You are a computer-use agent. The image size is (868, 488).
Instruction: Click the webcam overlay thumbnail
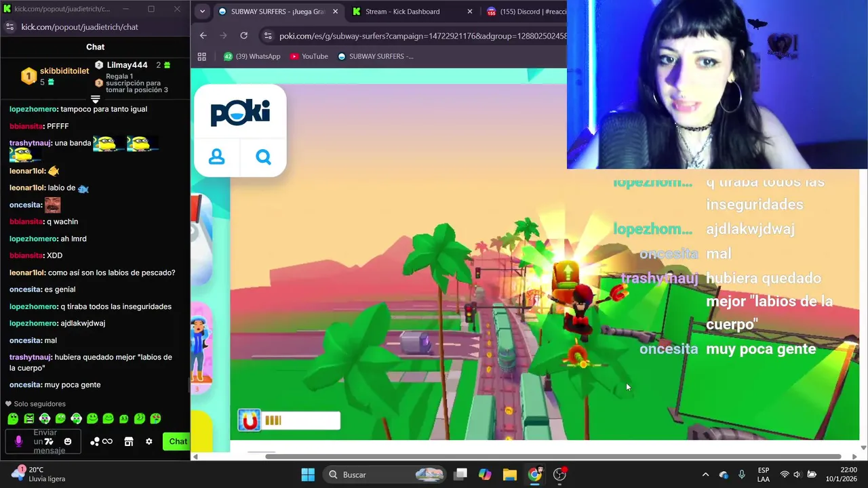[x=717, y=84]
